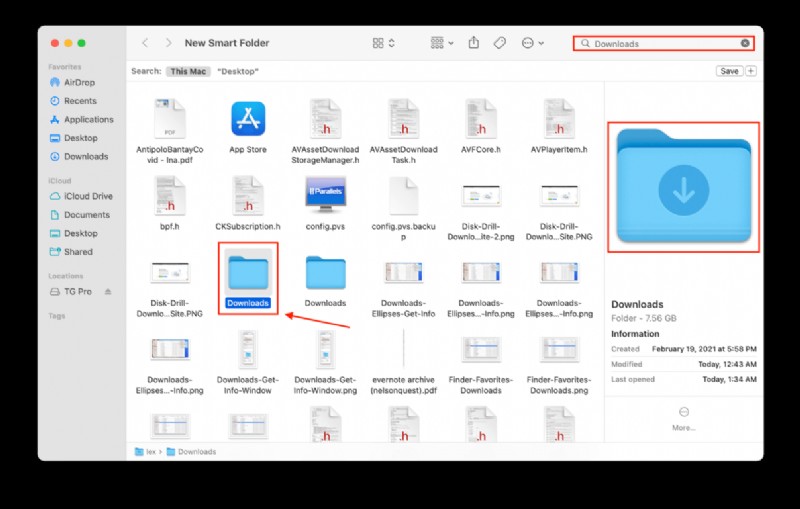Select the This Mac search scope

[x=188, y=71]
